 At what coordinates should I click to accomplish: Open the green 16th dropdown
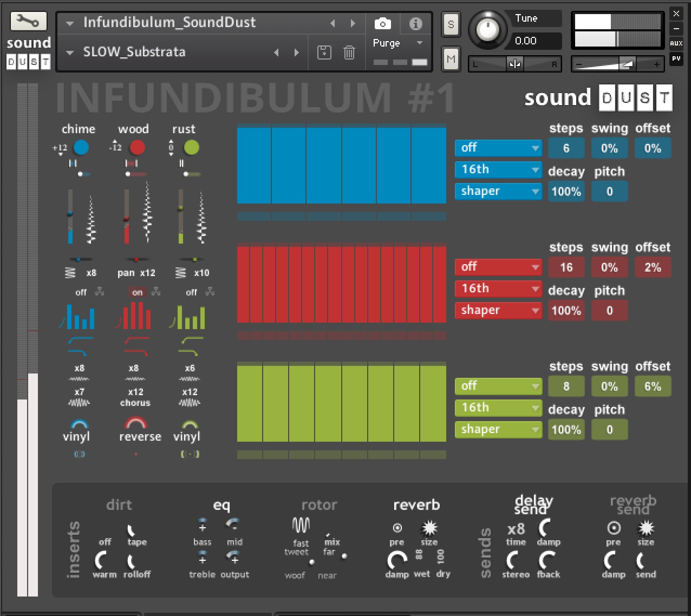(498, 408)
